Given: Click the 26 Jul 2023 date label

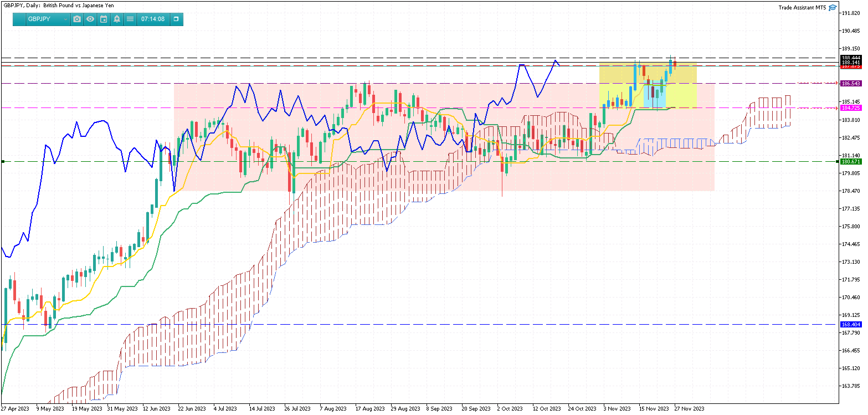Looking at the screenshot, I should click(x=298, y=409).
